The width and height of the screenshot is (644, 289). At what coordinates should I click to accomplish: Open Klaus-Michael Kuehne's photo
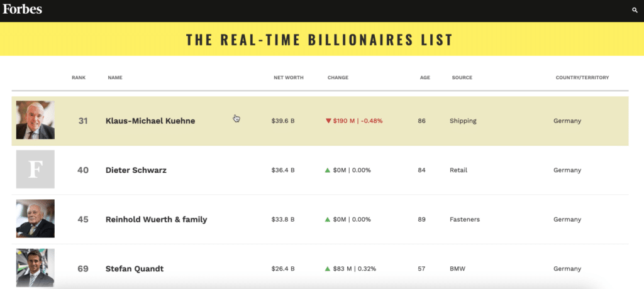tap(35, 120)
